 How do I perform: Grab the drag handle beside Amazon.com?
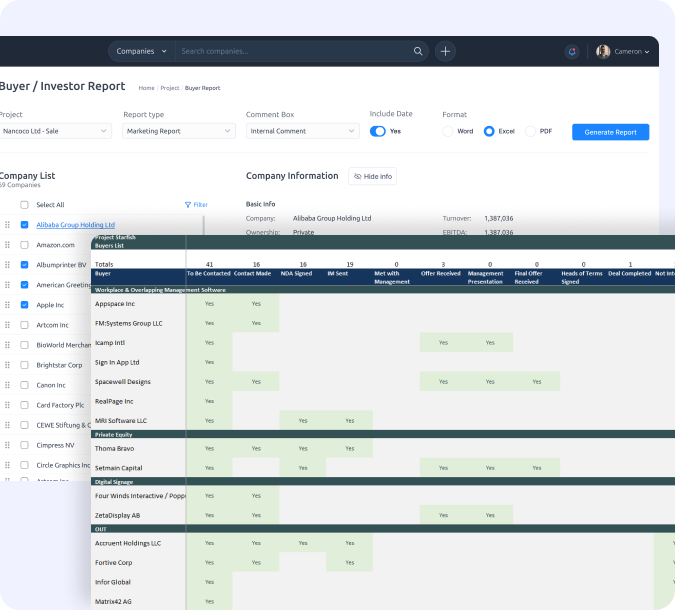click(x=9, y=244)
